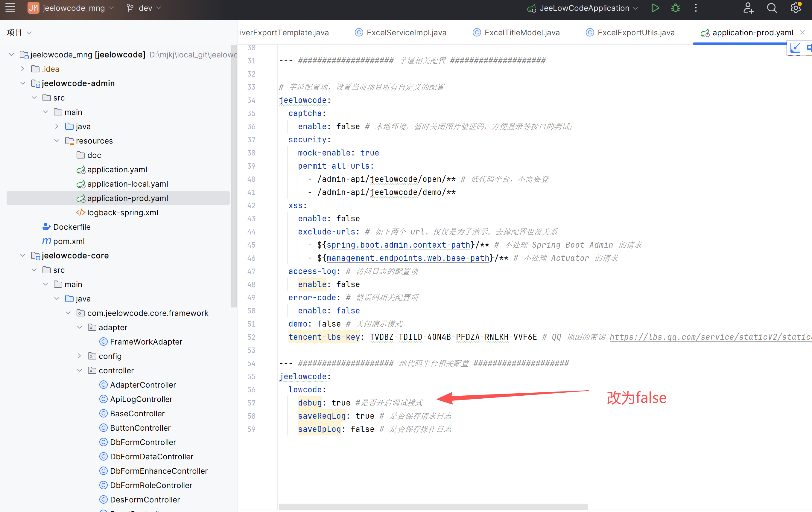Expand the .idea folder
812x512 pixels.
(x=23, y=69)
